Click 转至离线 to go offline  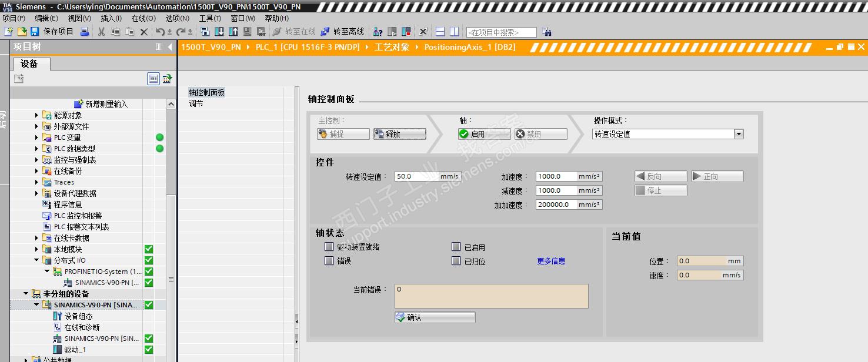342,32
